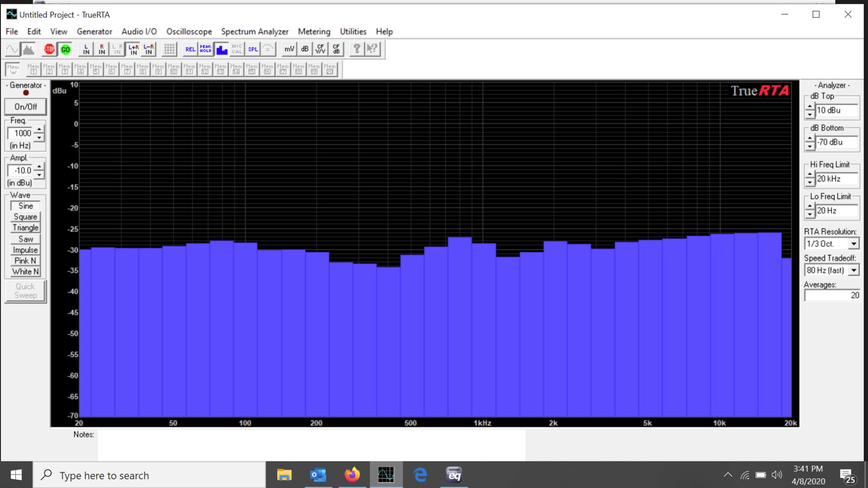Click the SPL toolbar icon
This screenshot has width=868, height=488.
[253, 49]
